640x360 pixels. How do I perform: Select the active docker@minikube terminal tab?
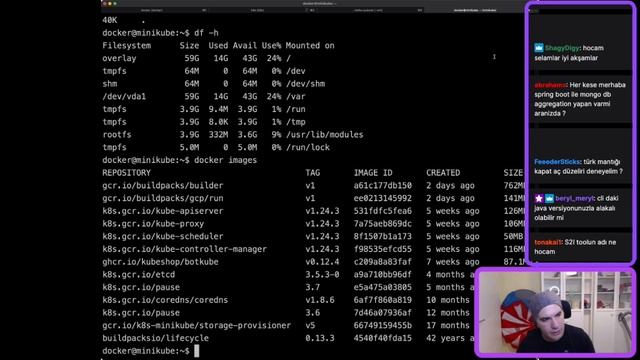click(475, 10)
